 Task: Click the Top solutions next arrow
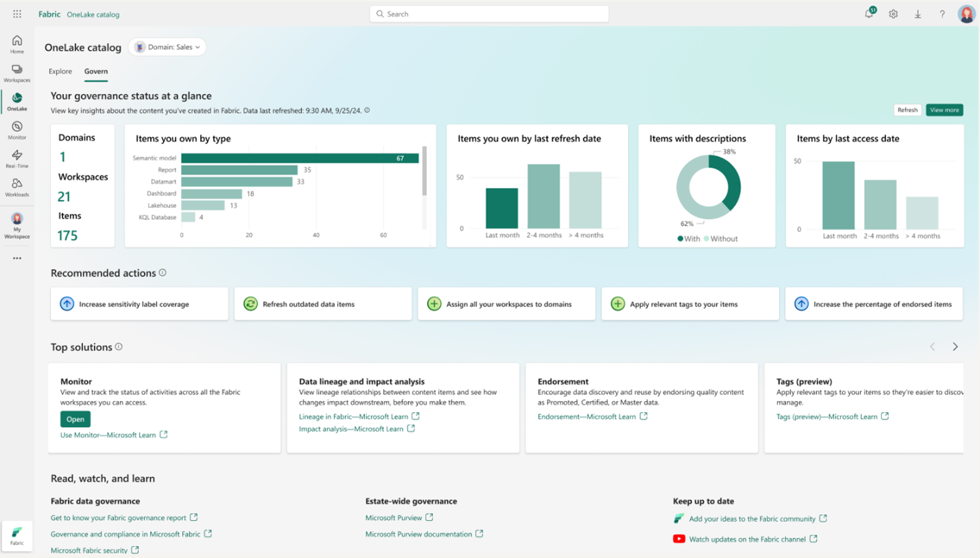pos(955,347)
